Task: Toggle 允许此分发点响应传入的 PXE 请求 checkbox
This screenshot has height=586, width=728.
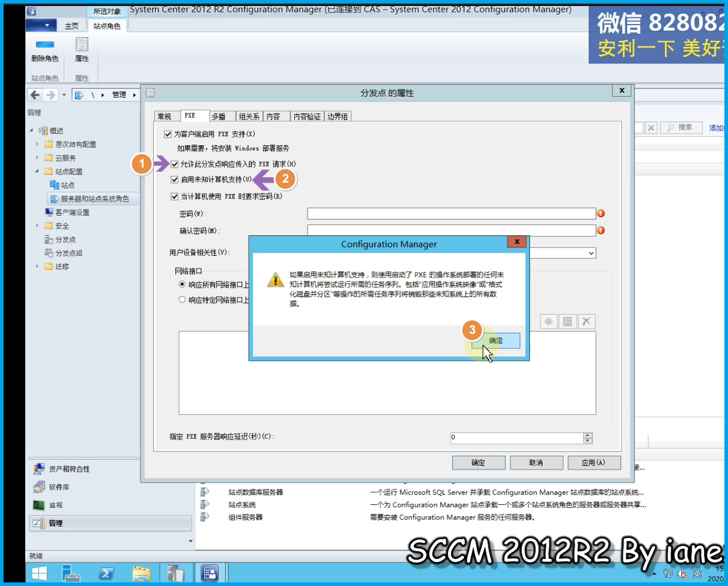Action: (x=175, y=164)
